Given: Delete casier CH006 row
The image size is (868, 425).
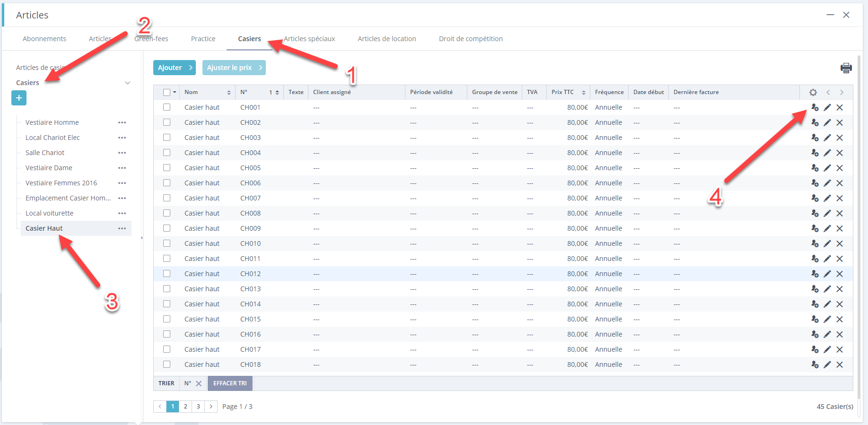Looking at the screenshot, I should [x=840, y=183].
